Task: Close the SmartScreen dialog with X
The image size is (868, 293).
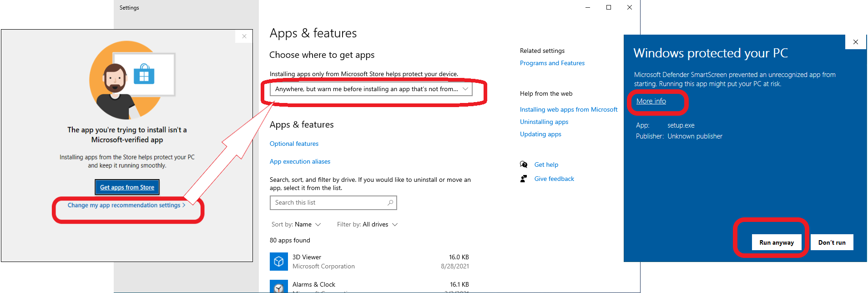Action: 856,42
